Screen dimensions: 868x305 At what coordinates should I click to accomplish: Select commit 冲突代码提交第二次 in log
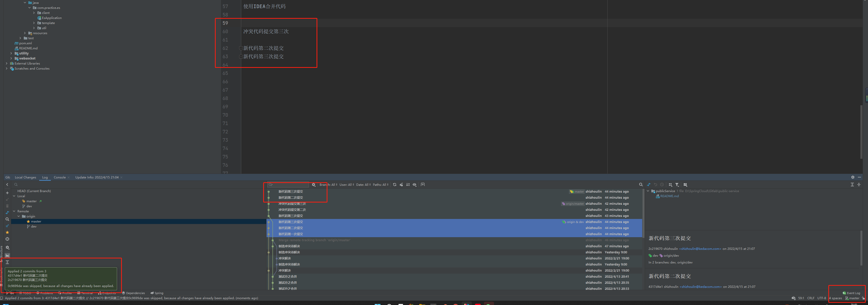pos(292,210)
